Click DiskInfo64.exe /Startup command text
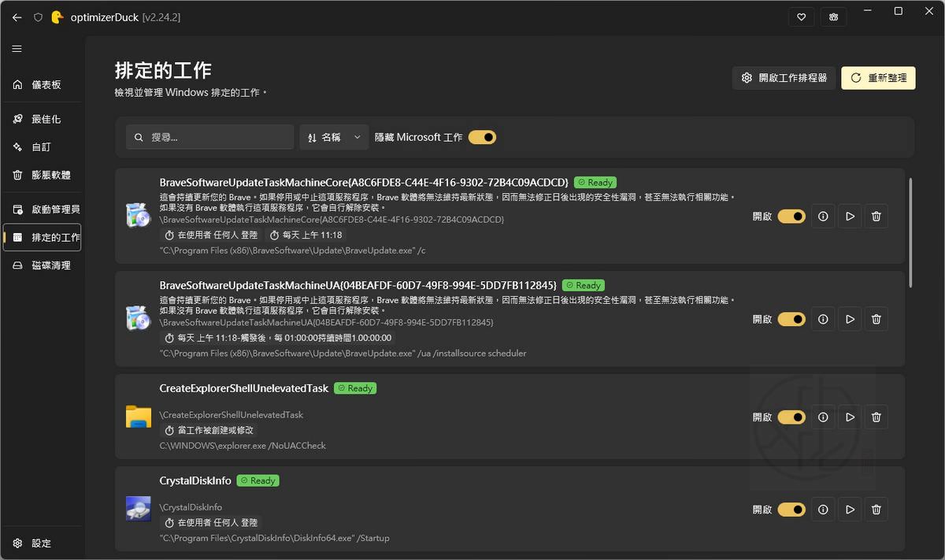Image resolution: width=945 pixels, height=560 pixels. [x=275, y=538]
